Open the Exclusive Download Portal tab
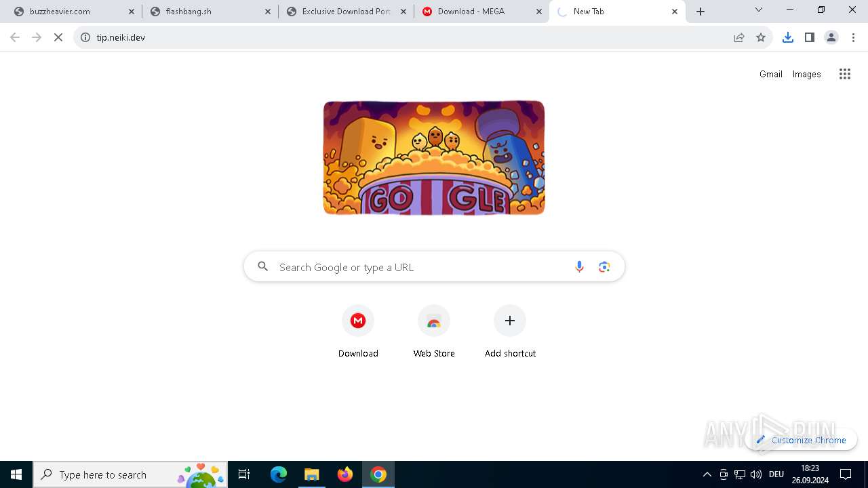 346,12
